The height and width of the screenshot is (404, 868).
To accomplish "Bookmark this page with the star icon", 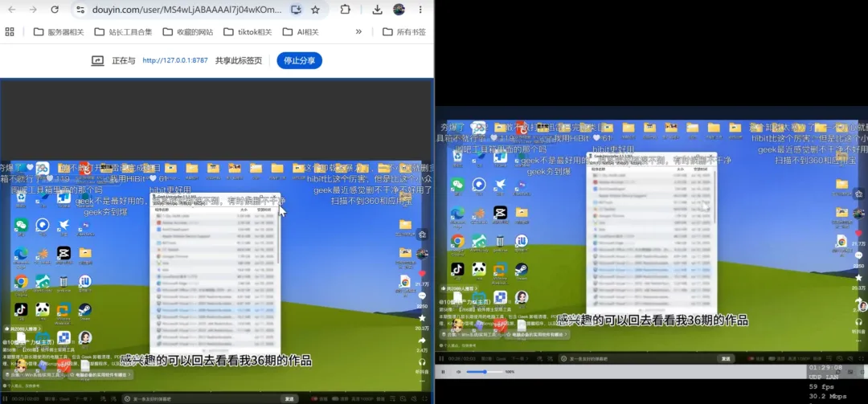I will pyautogui.click(x=315, y=10).
